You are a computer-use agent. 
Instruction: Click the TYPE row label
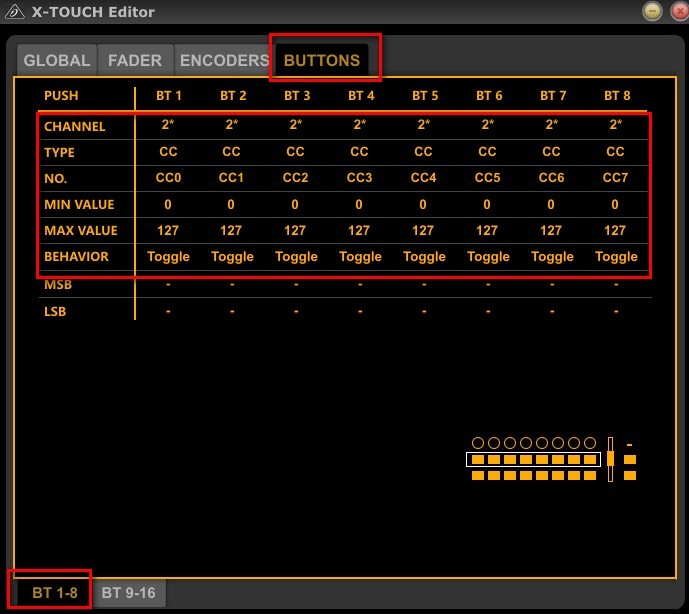point(59,153)
